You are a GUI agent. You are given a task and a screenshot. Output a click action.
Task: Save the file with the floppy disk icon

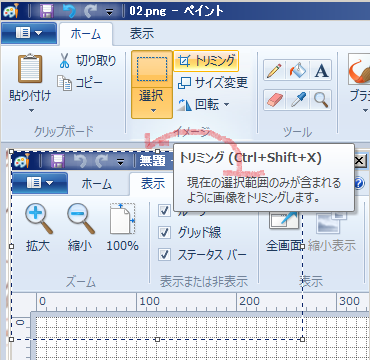47,11
